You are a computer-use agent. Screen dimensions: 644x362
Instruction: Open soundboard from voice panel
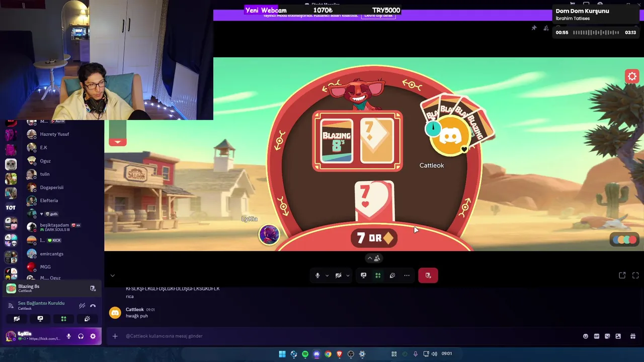click(x=87, y=319)
